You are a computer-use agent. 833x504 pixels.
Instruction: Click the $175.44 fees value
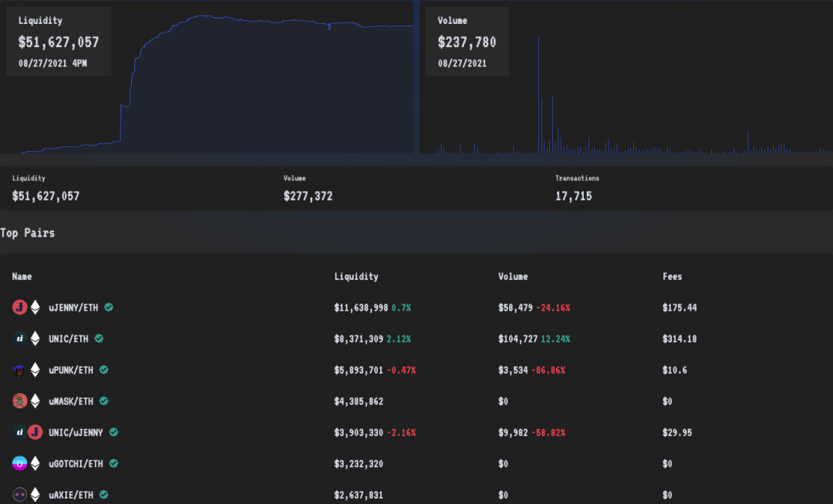680,307
